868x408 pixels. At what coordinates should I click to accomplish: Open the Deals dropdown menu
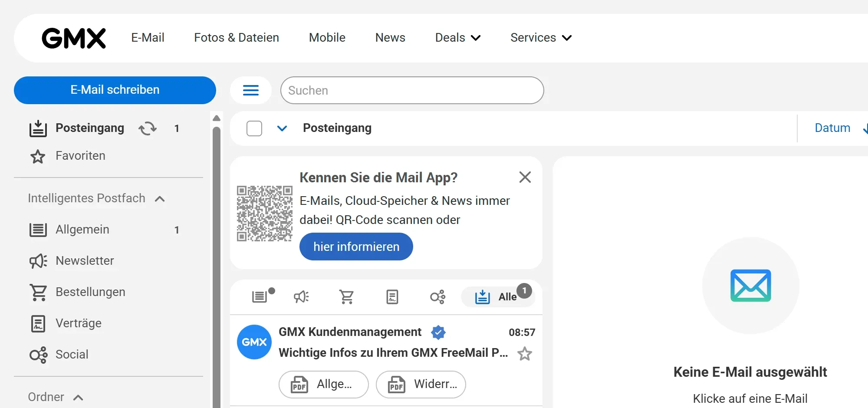[458, 38]
